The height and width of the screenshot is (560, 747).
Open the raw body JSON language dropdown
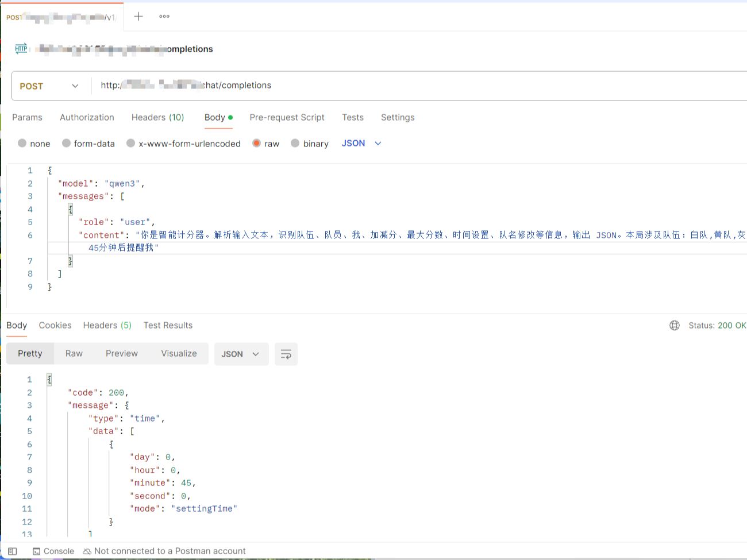(x=361, y=143)
